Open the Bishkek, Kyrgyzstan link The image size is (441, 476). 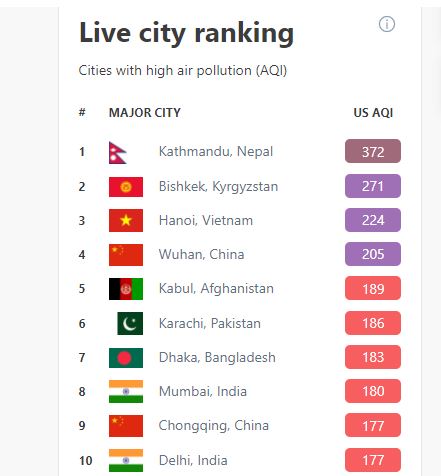click(x=218, y=187)
